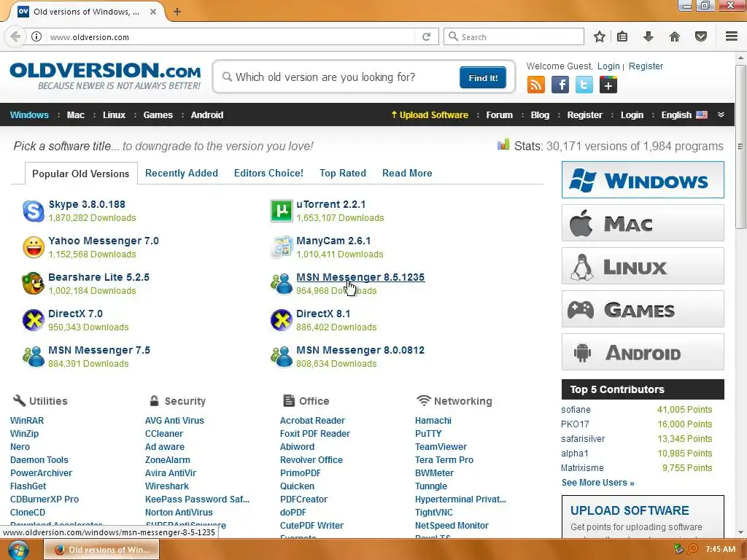This screenshot has width=747, height=560.
Task: Open the Linux menu in the nav bar
Action: [115, 114]
